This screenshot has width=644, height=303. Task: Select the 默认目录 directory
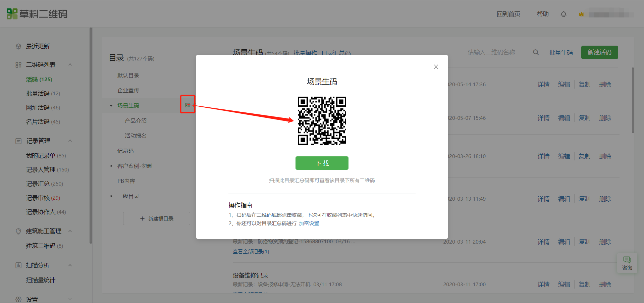click(128, 75)
